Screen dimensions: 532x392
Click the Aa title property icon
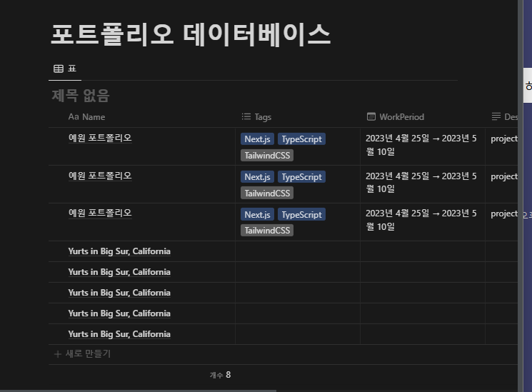[74, 117]
